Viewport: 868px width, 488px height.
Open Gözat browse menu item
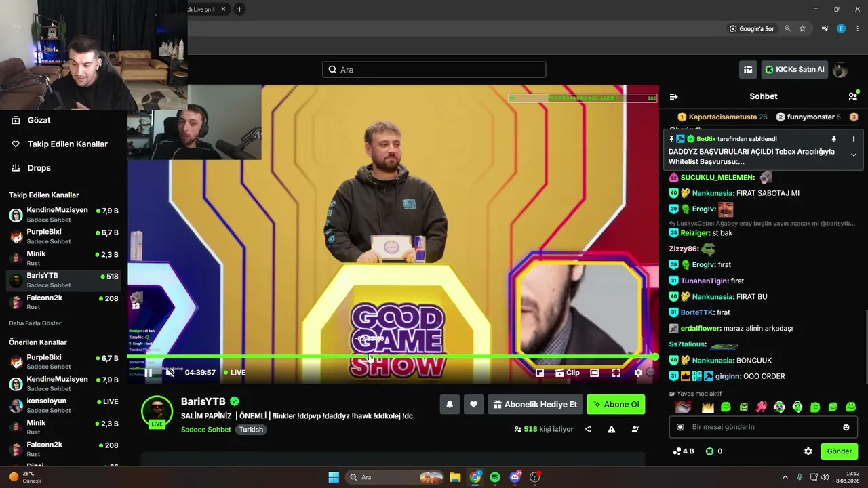[x=32, y=120]
